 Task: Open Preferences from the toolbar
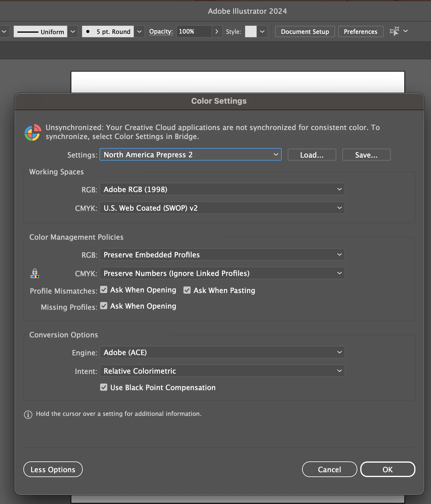[361, 31]
